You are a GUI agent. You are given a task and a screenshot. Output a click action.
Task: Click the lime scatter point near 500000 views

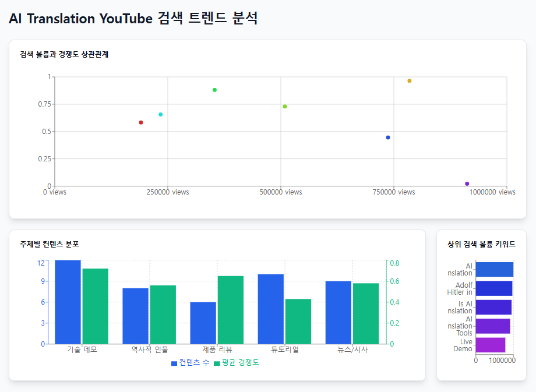click(285, 107)
